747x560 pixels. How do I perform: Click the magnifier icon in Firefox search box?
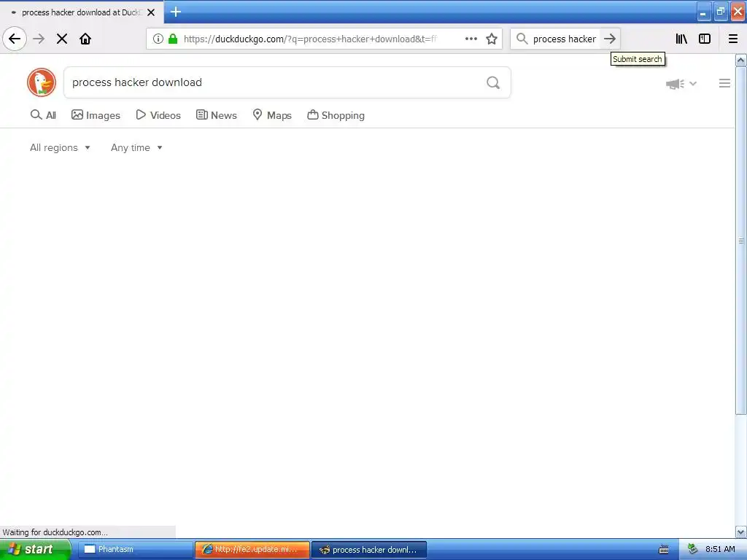click(x=522, y=39)
